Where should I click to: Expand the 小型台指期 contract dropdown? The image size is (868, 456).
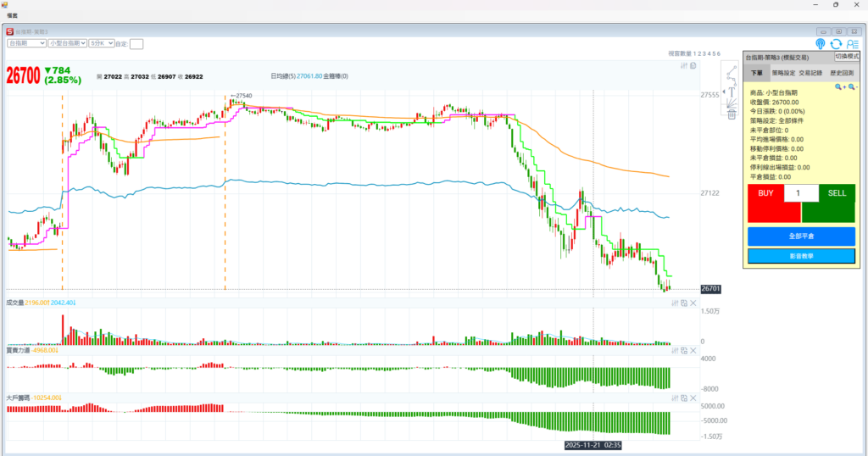click(67, 42)
